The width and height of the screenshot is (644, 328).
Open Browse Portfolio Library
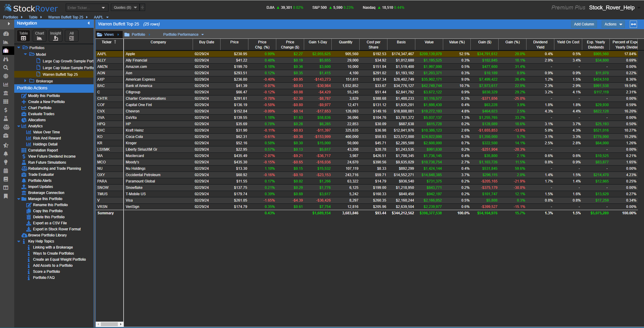tap(47, 235)
